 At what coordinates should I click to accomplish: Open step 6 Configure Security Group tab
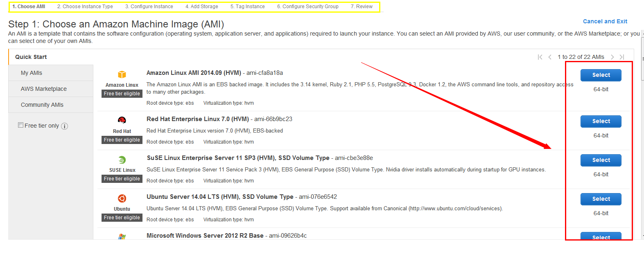[308, 7]
